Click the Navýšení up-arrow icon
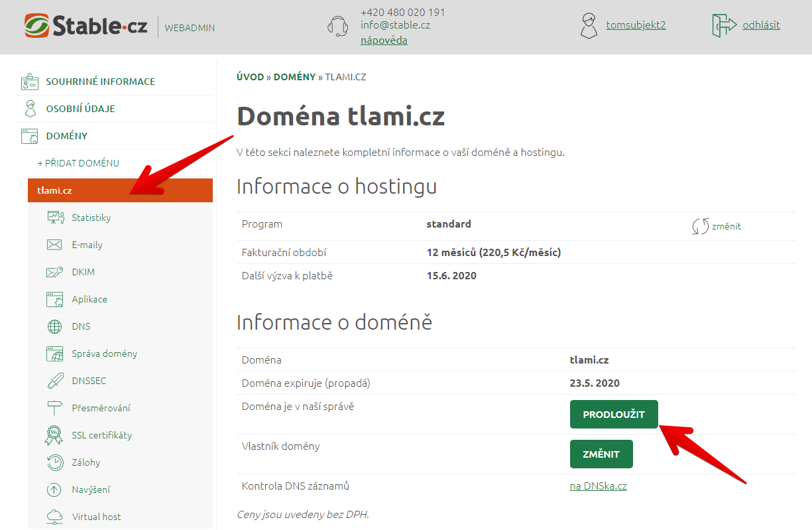Image resolution: width=812 pixels, height=530 pixels. click(x=54, y=490)
